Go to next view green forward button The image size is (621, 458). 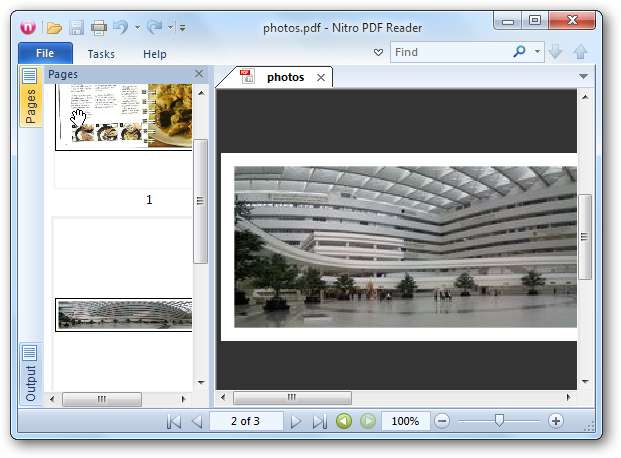pos(368,421)
